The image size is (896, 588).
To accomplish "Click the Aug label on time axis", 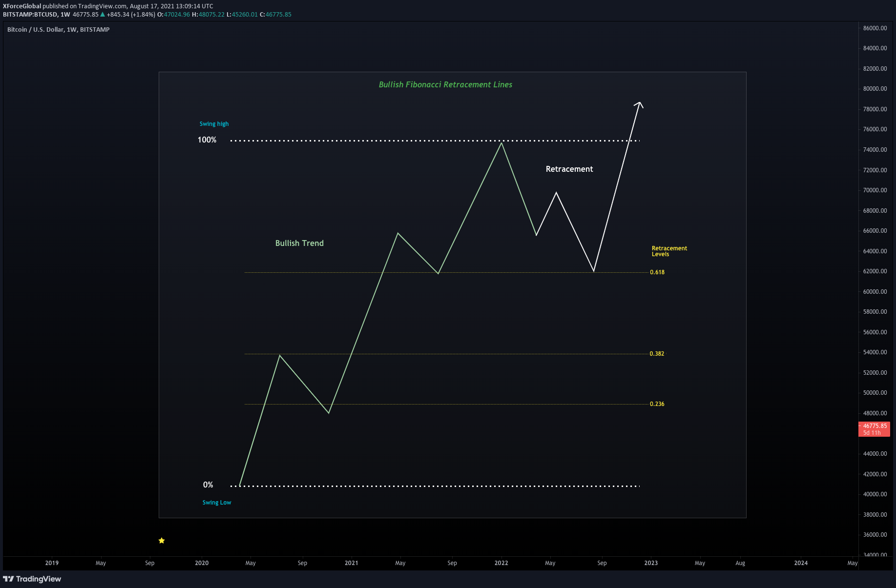I will point(740,563).
